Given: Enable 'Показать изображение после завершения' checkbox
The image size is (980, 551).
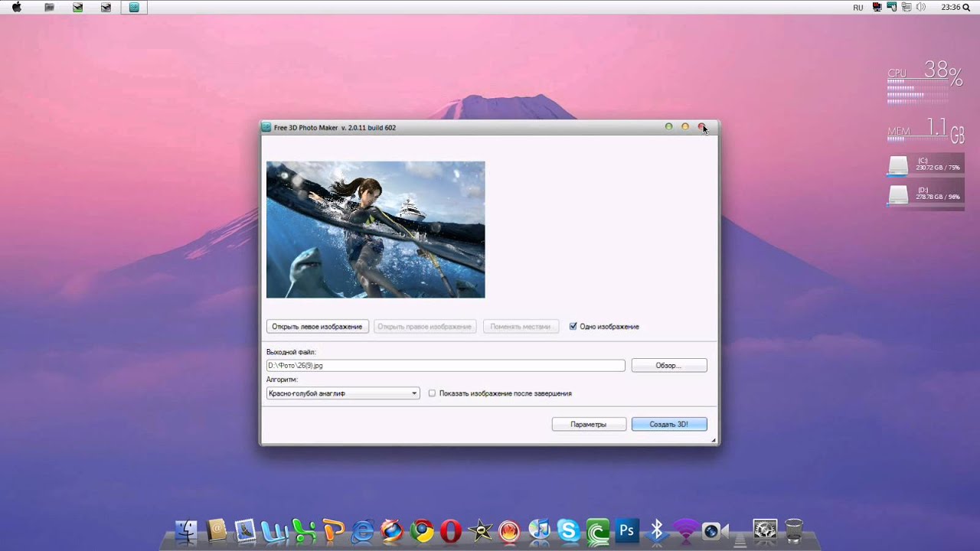Looking at the screenshot, I should [432, 393].
